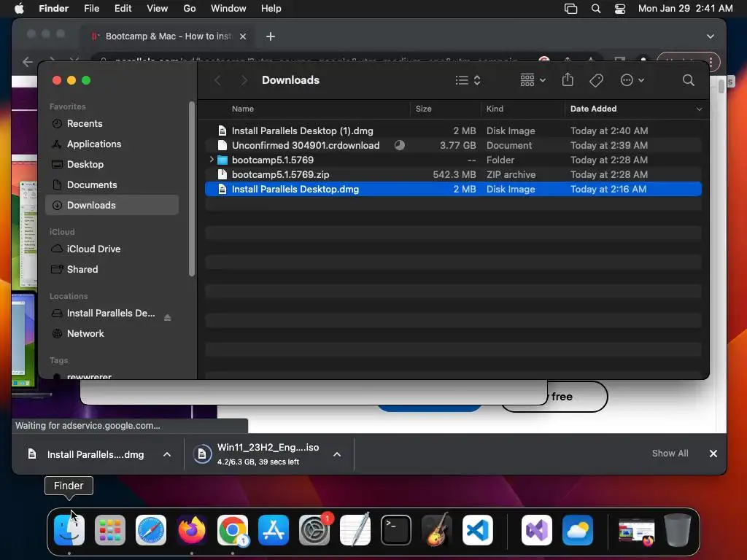Open the Window menu

click(x=228, y=9)
